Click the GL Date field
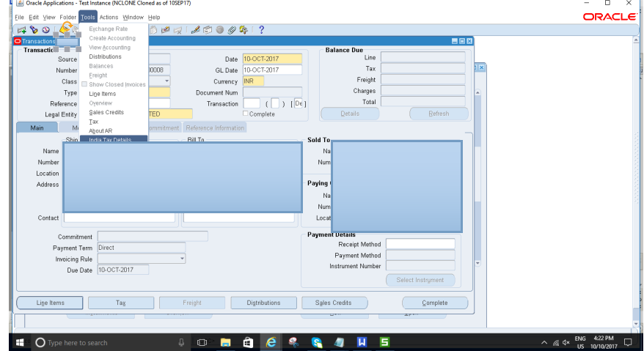 point(272,70)
